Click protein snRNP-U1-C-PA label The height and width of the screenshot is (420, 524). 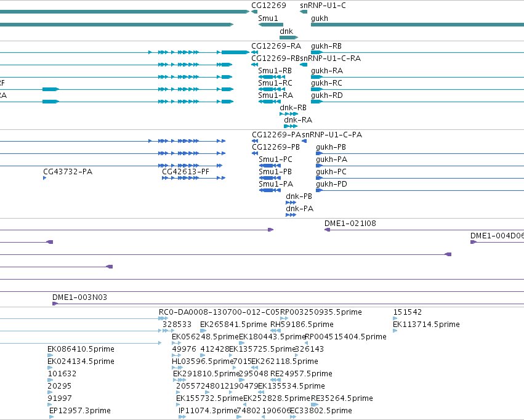[332, 135]
